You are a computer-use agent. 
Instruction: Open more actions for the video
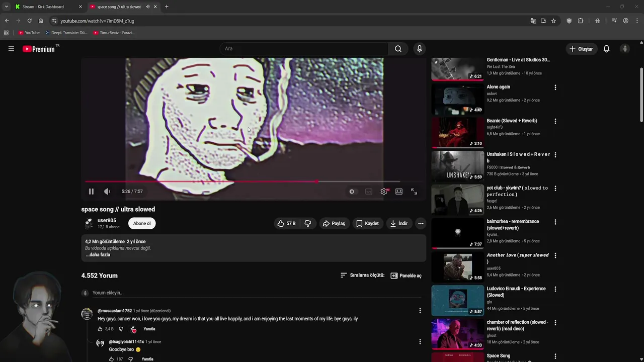pyautogui.click(x=421, y=223)
